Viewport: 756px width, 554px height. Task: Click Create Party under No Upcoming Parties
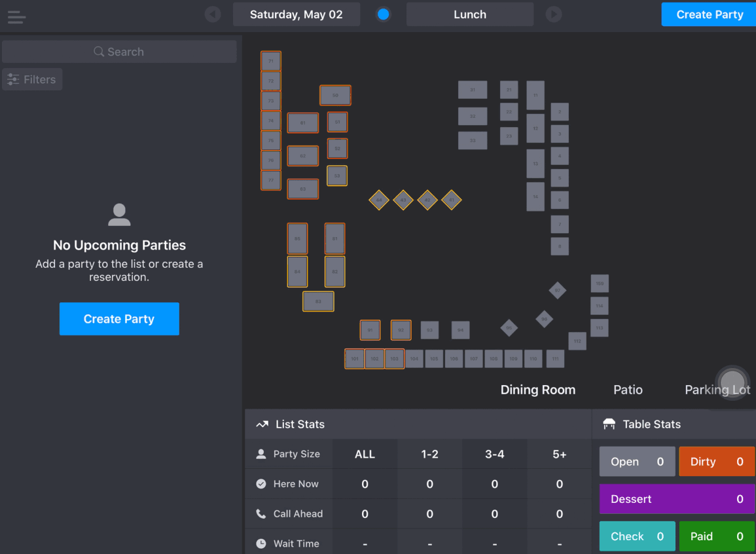click(x=119, y=319)
